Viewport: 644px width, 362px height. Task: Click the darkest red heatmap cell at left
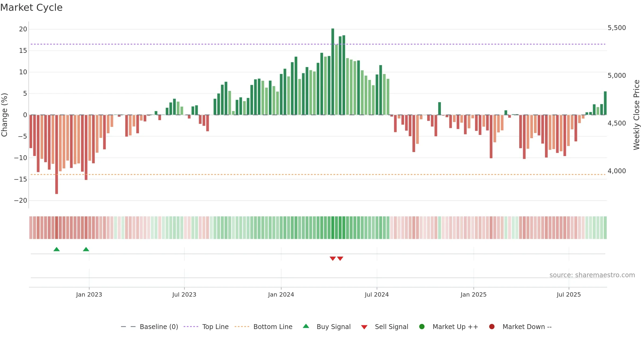pos(57,228)
